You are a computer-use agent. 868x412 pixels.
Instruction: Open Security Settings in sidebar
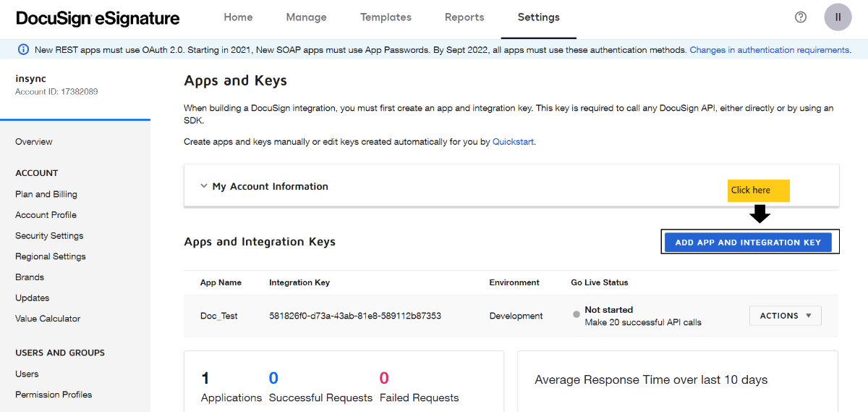point(49,236)
